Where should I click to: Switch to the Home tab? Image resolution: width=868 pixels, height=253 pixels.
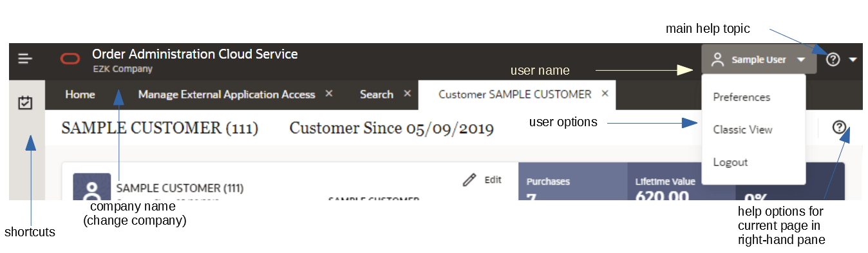tap(80, 95)
